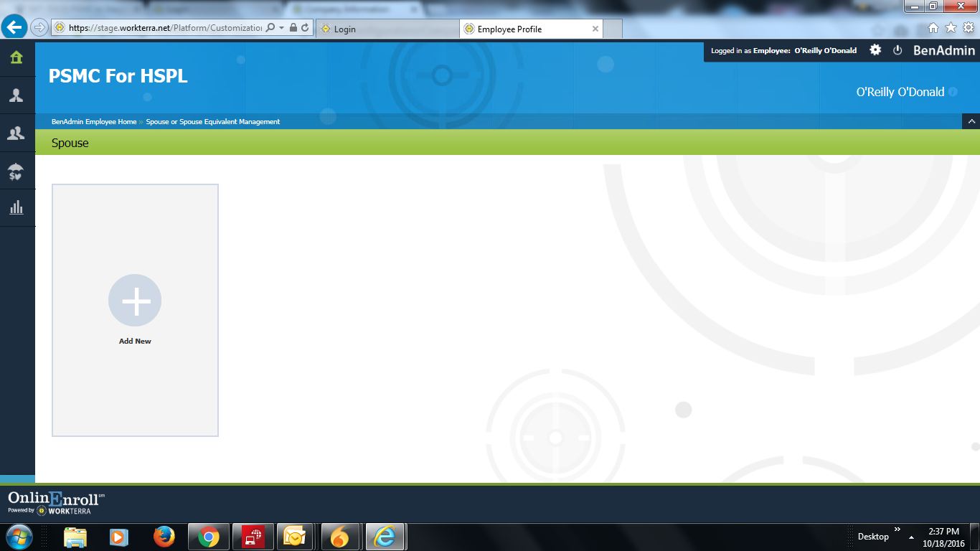The width and height of the screenshot is (980, 551).
Task: Click the plus circle to add spouse
Action: pos(135,301)
